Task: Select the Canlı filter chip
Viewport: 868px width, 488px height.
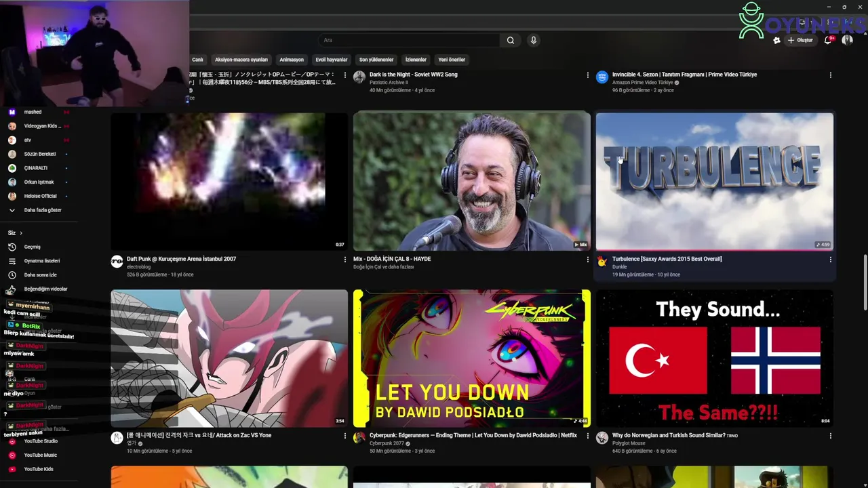Action: click(x=197, y=60)
